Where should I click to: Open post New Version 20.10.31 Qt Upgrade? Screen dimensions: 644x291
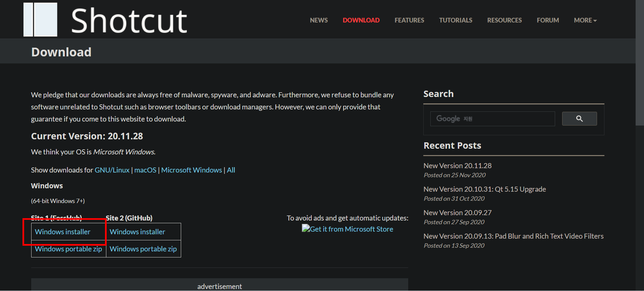[485, 189]
